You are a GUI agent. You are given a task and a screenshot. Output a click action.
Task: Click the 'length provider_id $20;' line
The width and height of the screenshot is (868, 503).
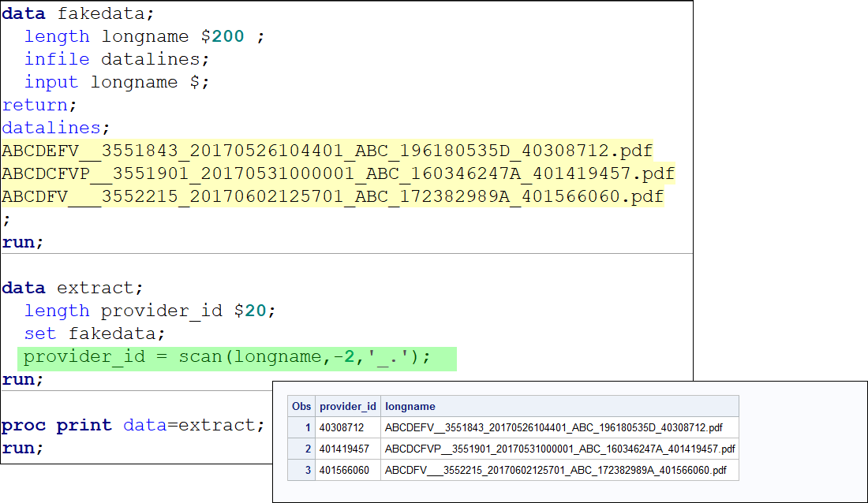[149, 311]
